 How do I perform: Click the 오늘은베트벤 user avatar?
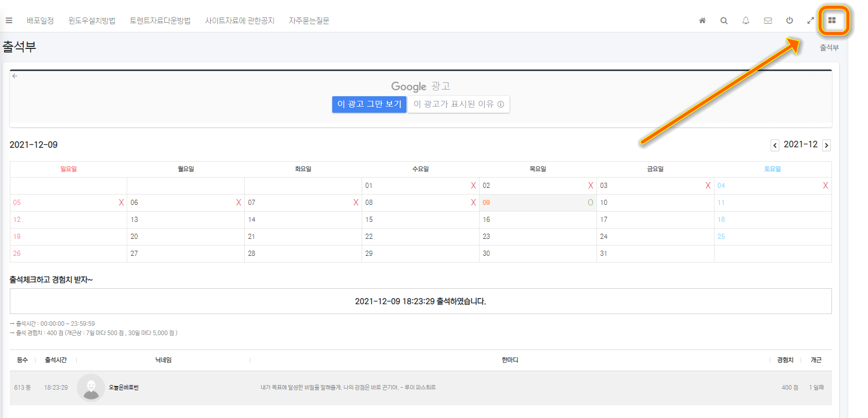(x=91, y=388)
